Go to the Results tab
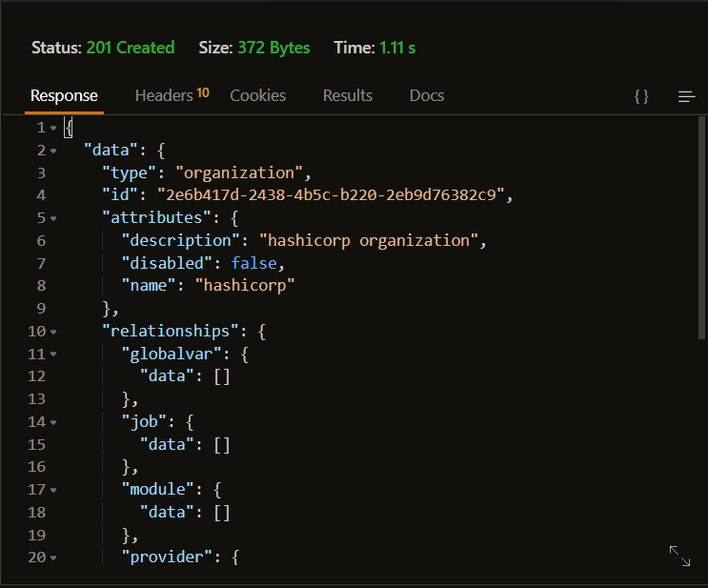 pos(348,95)
